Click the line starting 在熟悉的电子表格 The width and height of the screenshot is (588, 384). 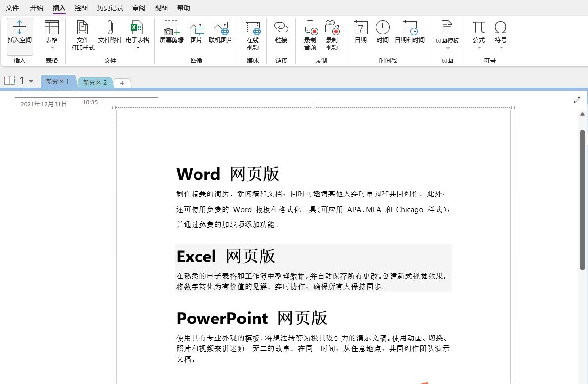point(311,276)
